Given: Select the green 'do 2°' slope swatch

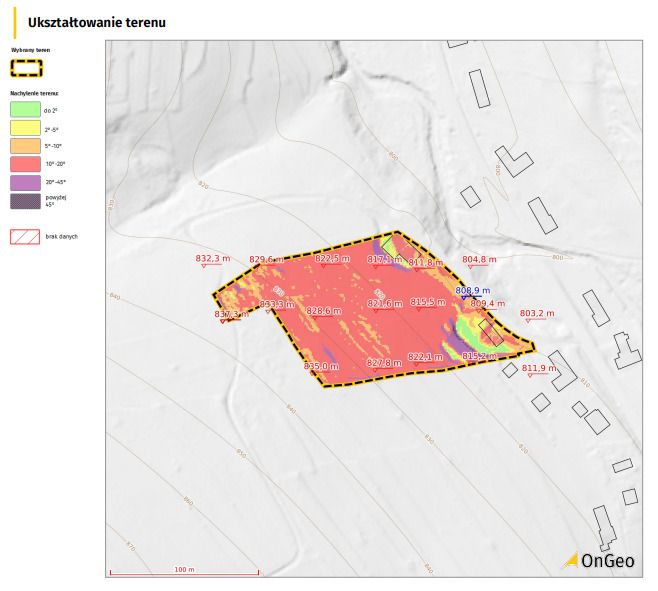Looking at the screenshot, I should [x=25, y=109].
